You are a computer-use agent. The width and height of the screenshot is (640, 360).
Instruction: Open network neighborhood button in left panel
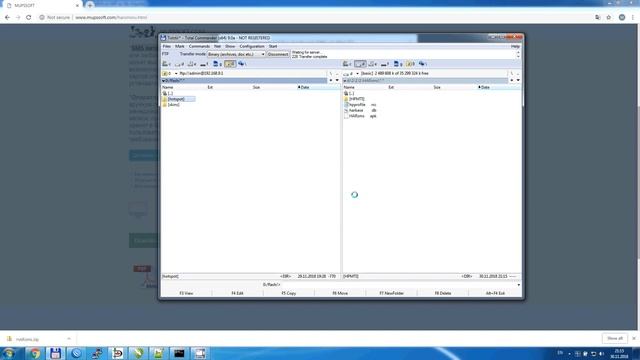pyautogui.click(x=242, y=64)
